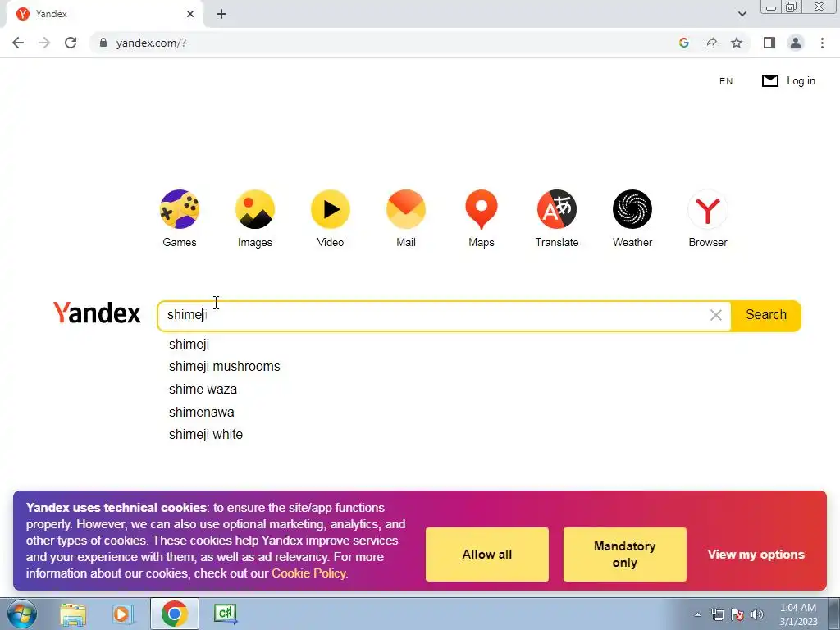Expand the tab search chevron
This screenshot has width=840, height=630.
pos(742,14)
